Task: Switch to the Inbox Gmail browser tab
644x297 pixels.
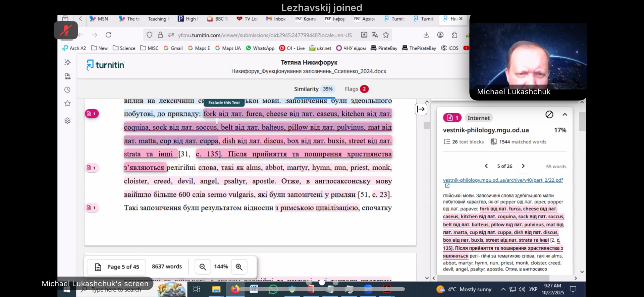Action: point(276,19)
